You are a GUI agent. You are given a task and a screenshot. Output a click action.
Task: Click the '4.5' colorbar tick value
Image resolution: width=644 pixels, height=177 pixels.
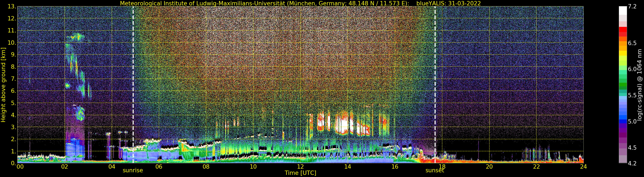(x=632, y=147)
